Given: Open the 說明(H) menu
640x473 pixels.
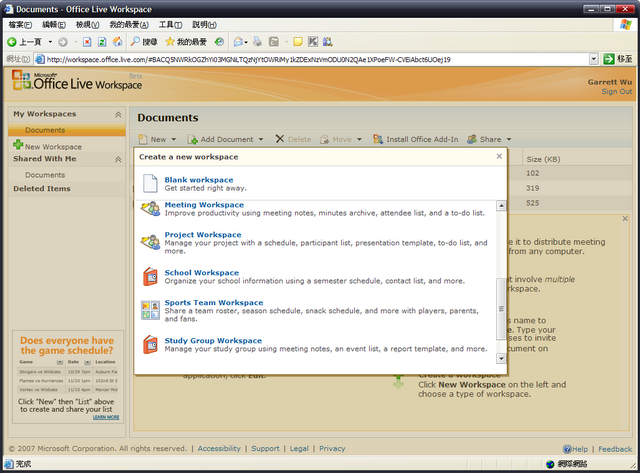Looking at the screenshot, I should pos(204,24).
